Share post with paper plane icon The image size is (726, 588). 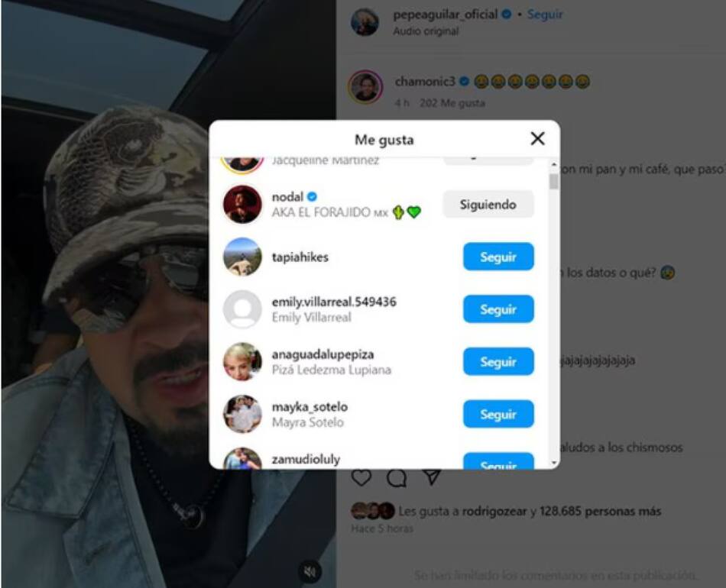coord(432,477)
